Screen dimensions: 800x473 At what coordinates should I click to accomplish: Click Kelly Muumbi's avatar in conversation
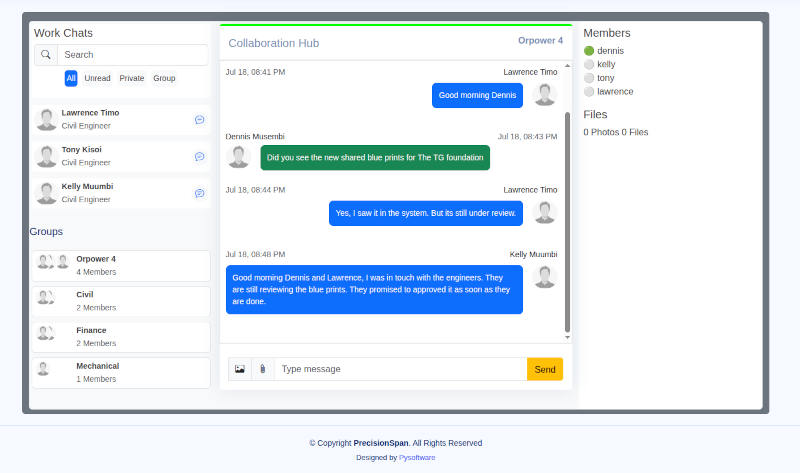(x=545, y=276)
